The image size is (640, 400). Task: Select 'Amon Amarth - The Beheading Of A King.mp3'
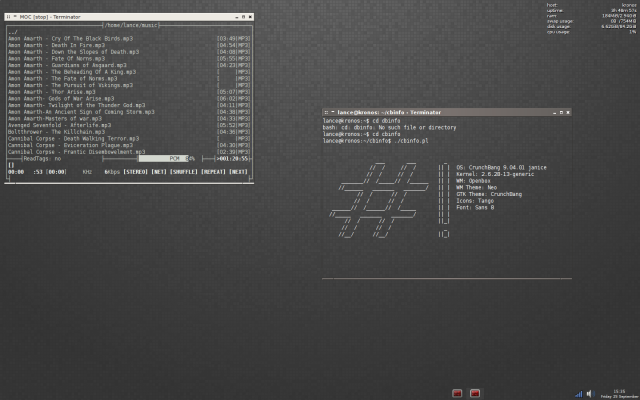click(x=72, y=72)
